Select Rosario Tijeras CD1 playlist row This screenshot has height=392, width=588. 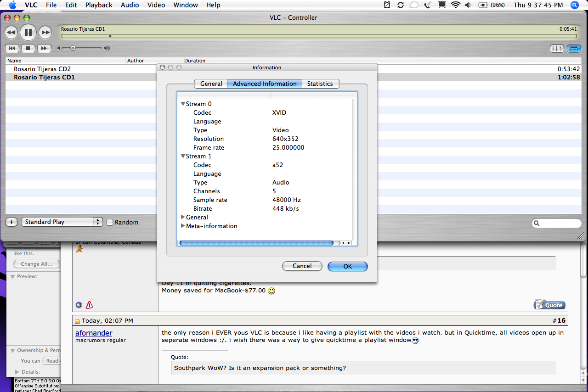pos(294,78)
